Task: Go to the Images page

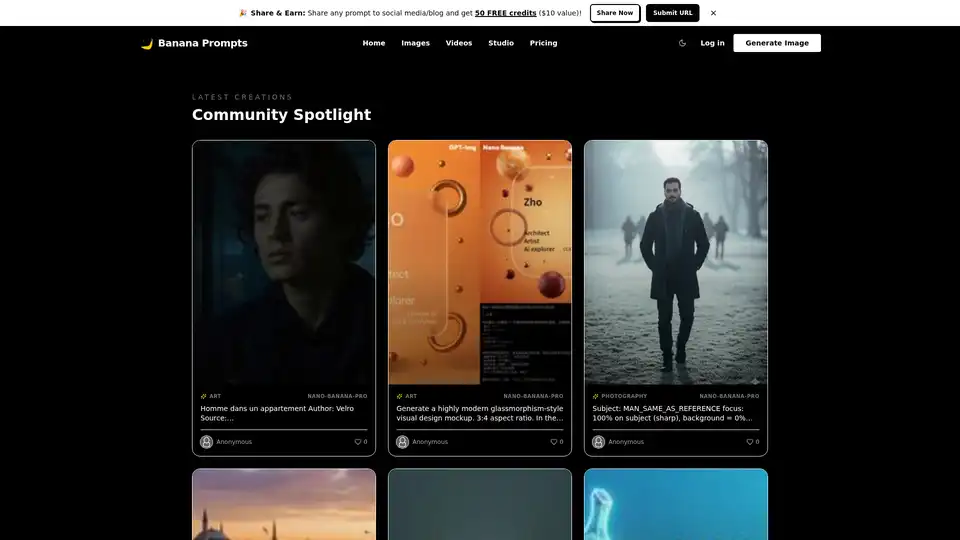Action: click(x=415, y=43)
